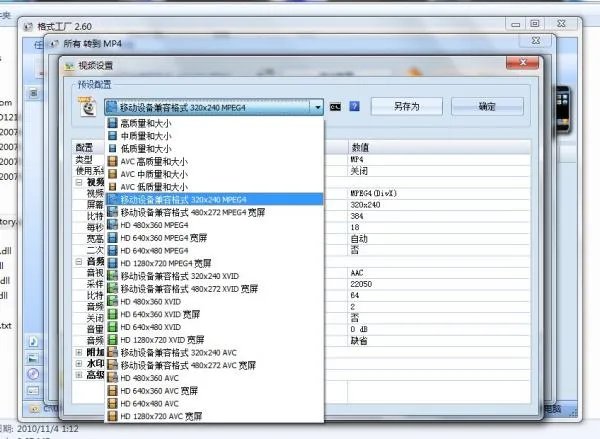Open the preset combo box dropdown arrow

pyautogui.click(x=317, y=108)
